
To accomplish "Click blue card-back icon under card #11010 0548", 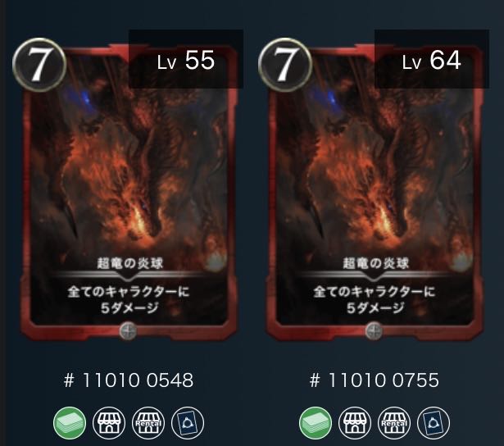I will [188, 423].
